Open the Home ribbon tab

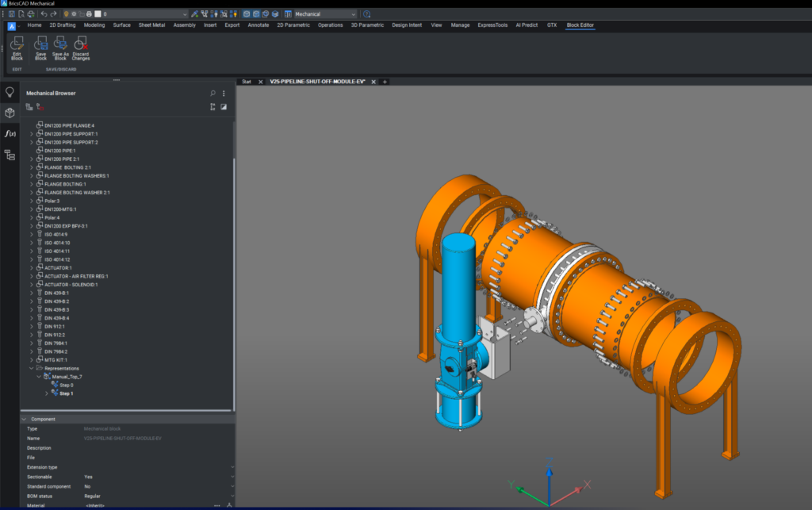pos(34,25)
